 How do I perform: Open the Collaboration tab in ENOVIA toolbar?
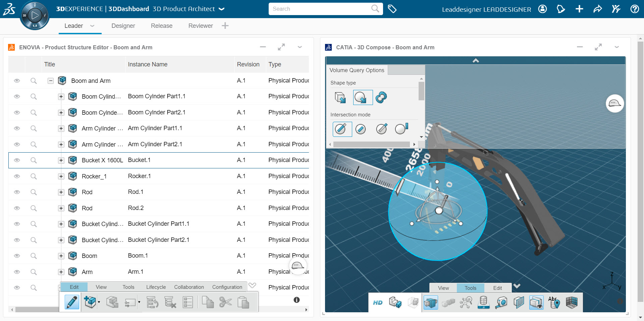pyautogui.click(x=189, y=287)
